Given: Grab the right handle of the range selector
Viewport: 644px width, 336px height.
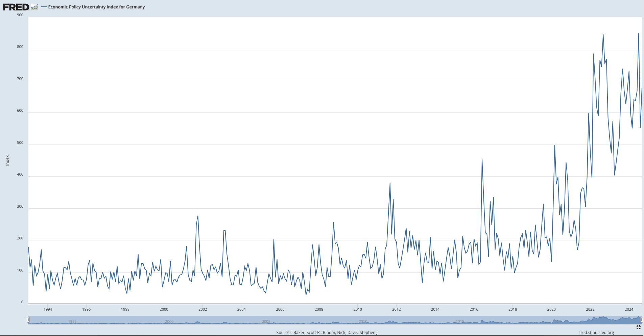Looking at the screenshot, I should (x=642, y=320).
